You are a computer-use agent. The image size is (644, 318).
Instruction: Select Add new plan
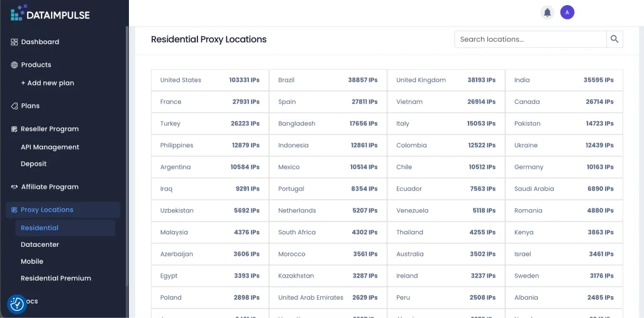click(47, 83)
